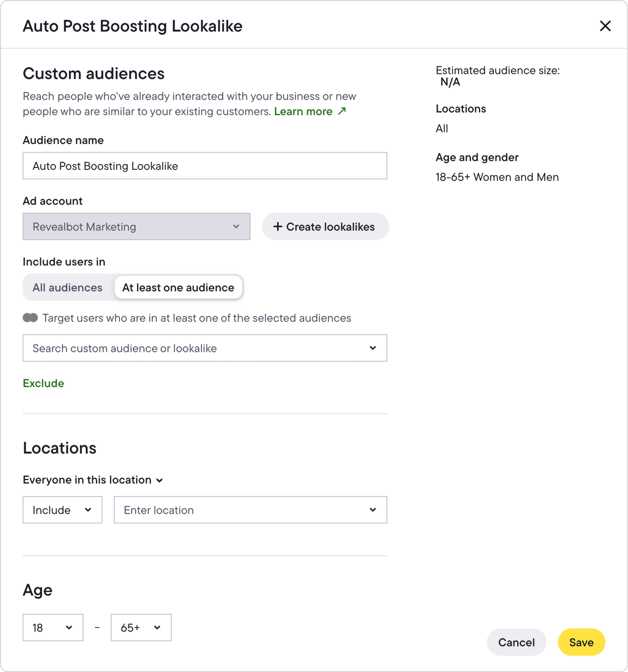Click the plus icon on Create lookalikes
The image size is (628, 672).
tap(278, 226)
